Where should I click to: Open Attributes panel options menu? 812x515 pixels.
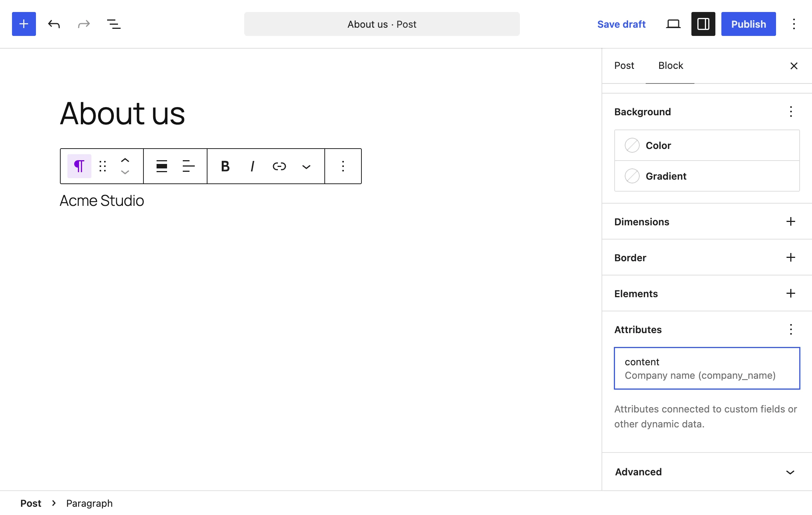[791, 329]
